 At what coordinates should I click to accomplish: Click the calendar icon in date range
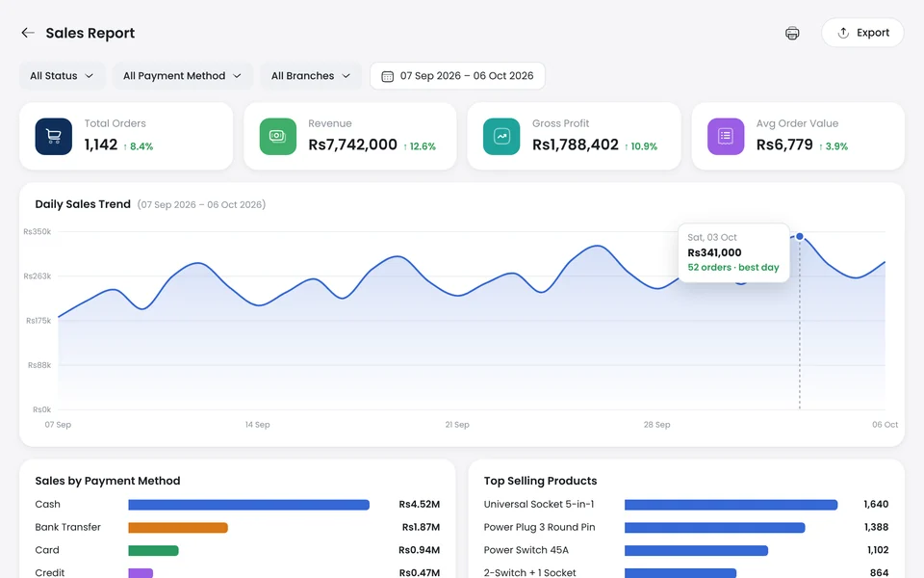[x=387, y=76]
